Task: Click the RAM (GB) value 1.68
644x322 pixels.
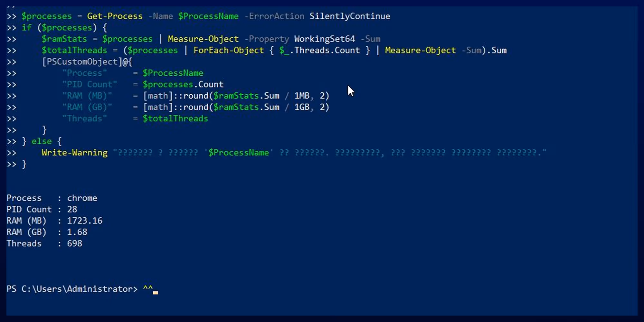Action: pyautogui.click(x=77, y=232)
